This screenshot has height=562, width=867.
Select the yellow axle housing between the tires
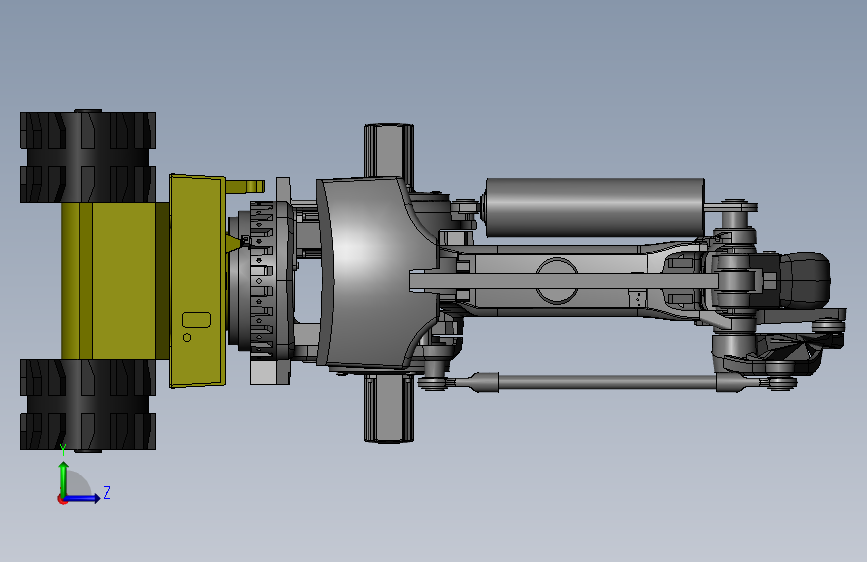pos(115,281)
